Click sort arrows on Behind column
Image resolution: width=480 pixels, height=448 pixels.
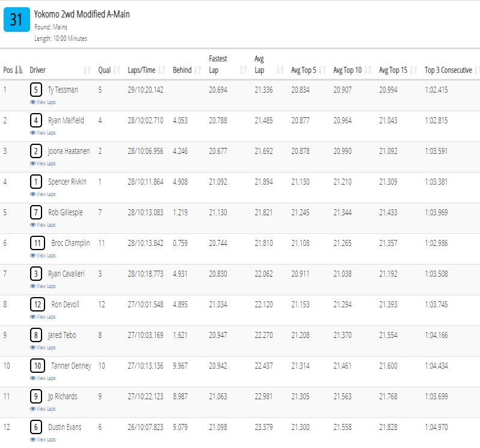click(198, 70)
